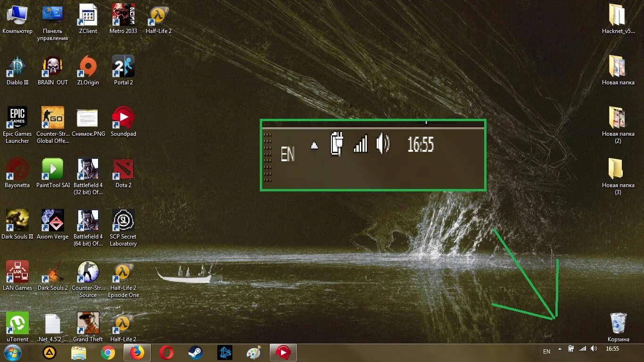Open the Корзина recycle bin
This screenshot has width=644, height=362.
coord(618,327)
